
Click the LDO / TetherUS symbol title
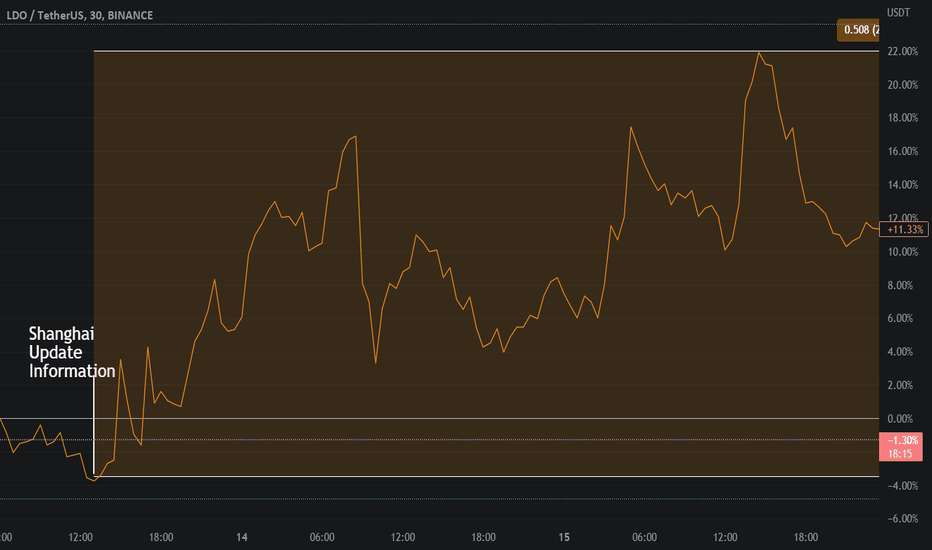pyautogui.click(x=80, y=15)
